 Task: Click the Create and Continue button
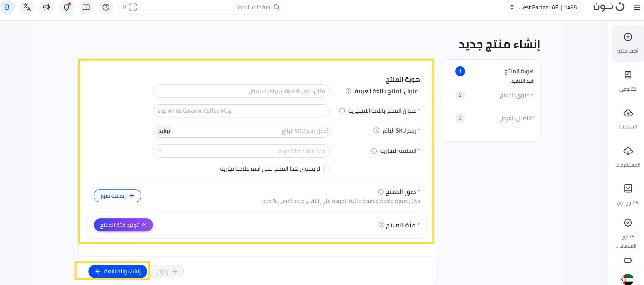click(x=118, y=271)
